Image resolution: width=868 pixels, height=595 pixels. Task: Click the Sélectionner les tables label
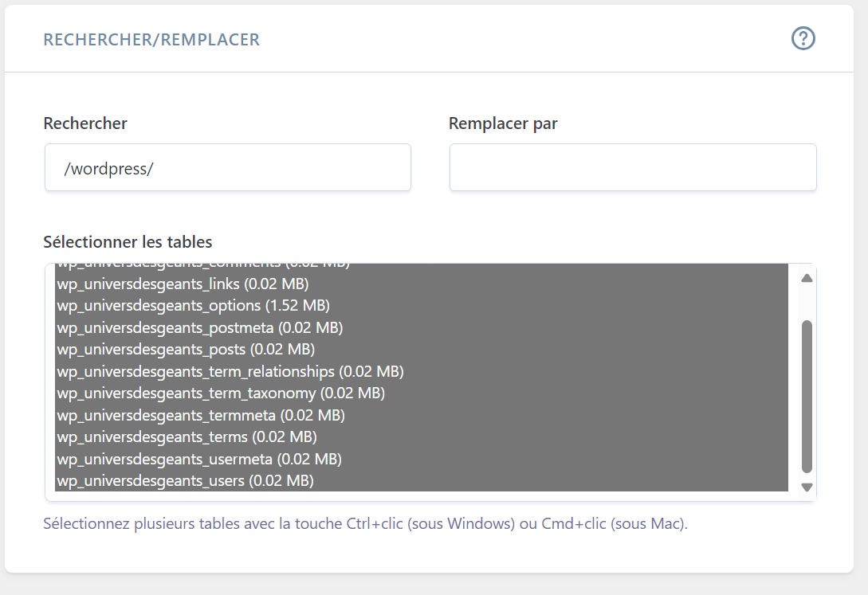coord(128,241)
